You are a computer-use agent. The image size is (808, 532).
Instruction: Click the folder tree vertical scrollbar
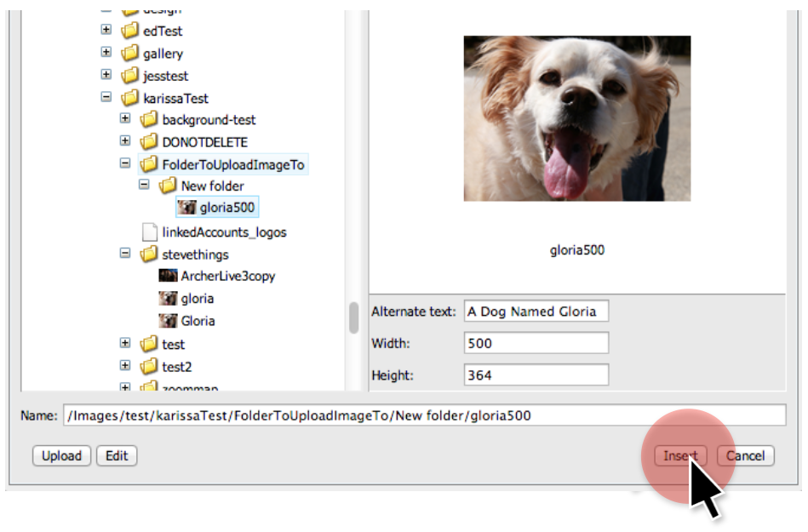(353, 317)
